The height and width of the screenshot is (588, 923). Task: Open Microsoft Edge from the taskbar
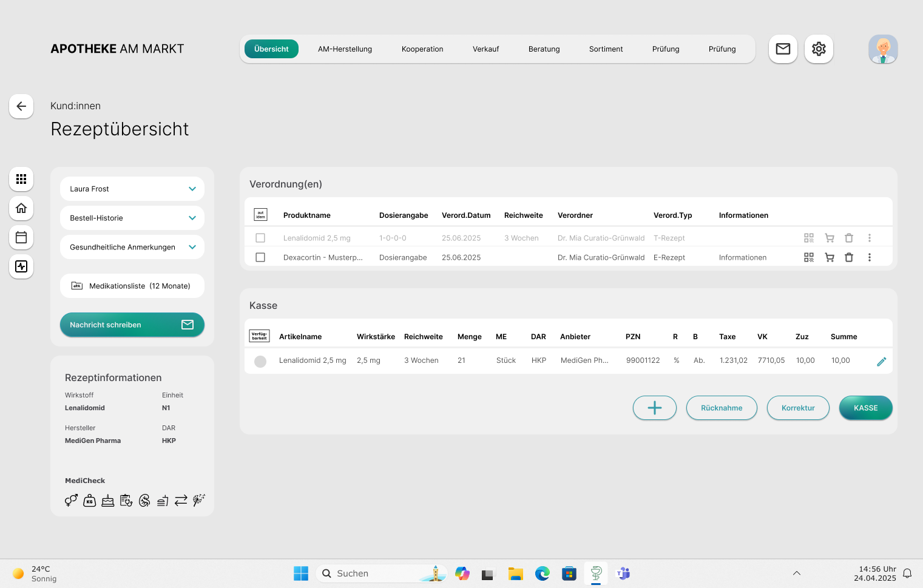pos(543,573)
